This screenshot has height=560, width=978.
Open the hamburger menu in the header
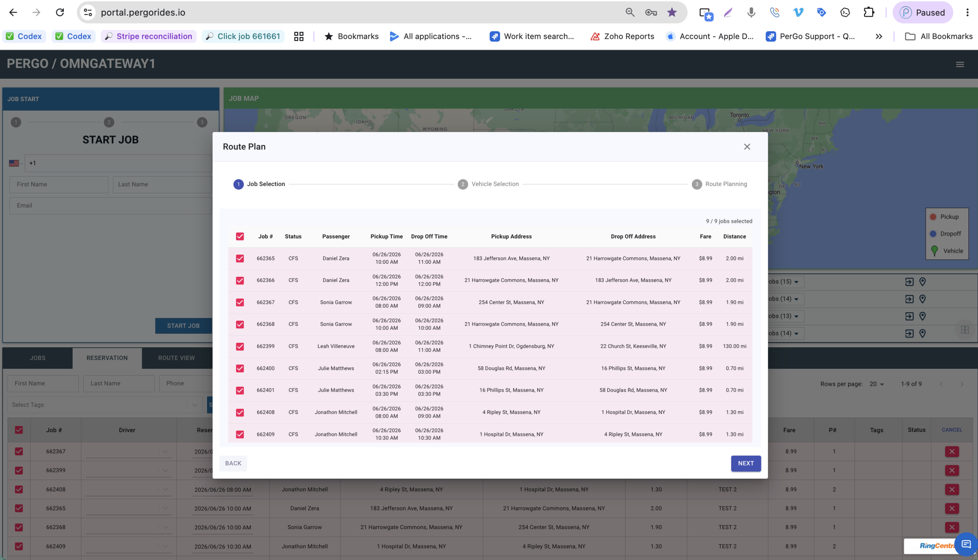pyautogui.click(x=960, y=64)
